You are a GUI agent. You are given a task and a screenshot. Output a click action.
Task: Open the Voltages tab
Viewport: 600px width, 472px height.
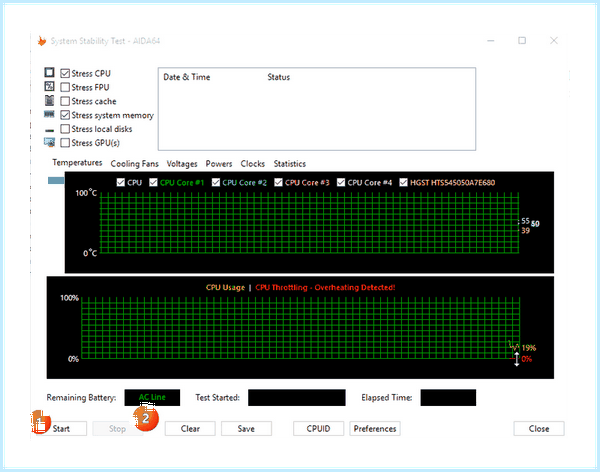tap(182, 164)
